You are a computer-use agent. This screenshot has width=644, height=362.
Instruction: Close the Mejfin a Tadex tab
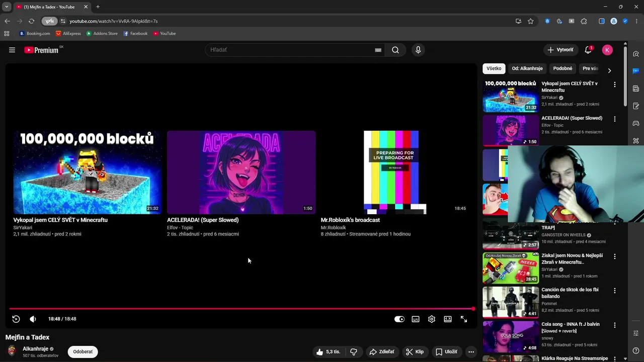[x=86, y=7]
